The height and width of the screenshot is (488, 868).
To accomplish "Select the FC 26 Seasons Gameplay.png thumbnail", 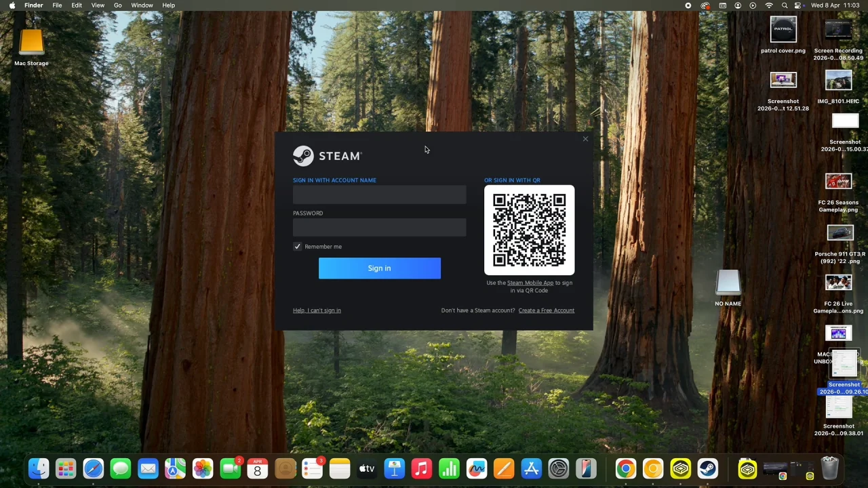I will (x=838, y=182).
